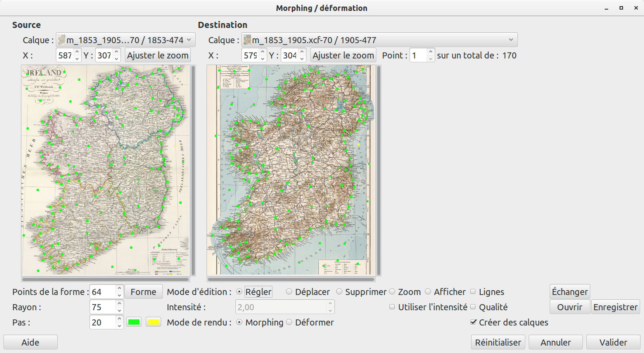
Task: Increase Source X value with up arrow
Action: click(x=76, y=52)
